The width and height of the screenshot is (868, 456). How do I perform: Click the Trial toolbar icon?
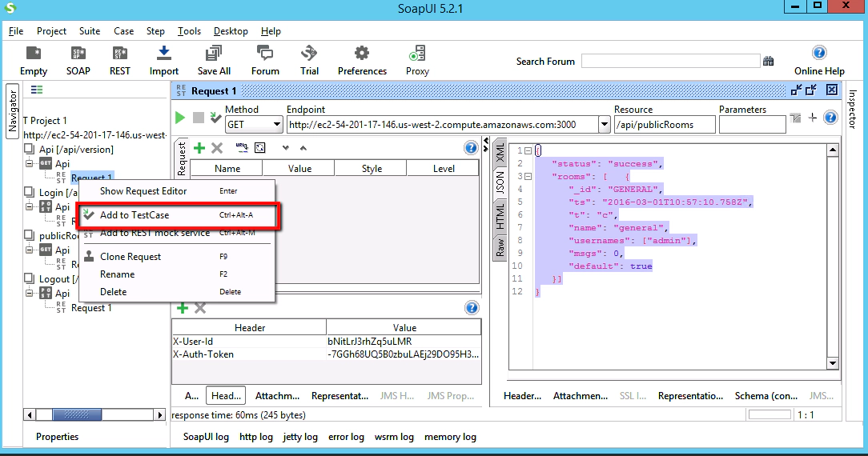pyautogui.click(x=309, y=61)
